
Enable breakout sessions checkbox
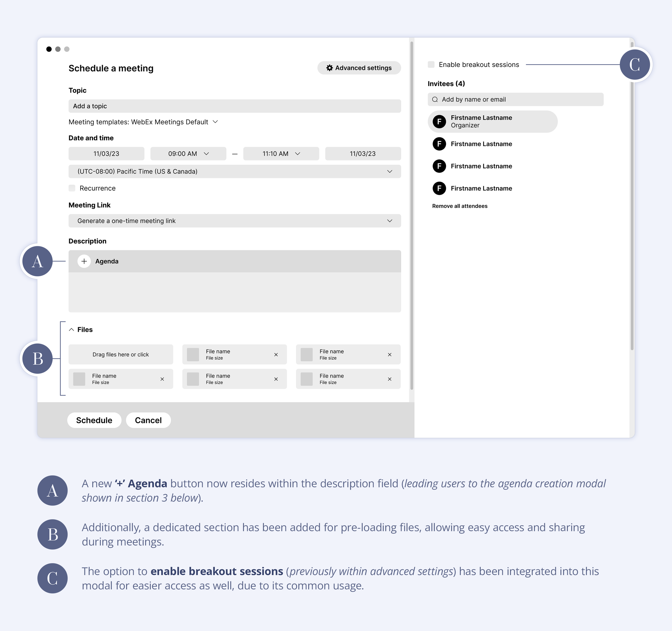tap(431, 64)
